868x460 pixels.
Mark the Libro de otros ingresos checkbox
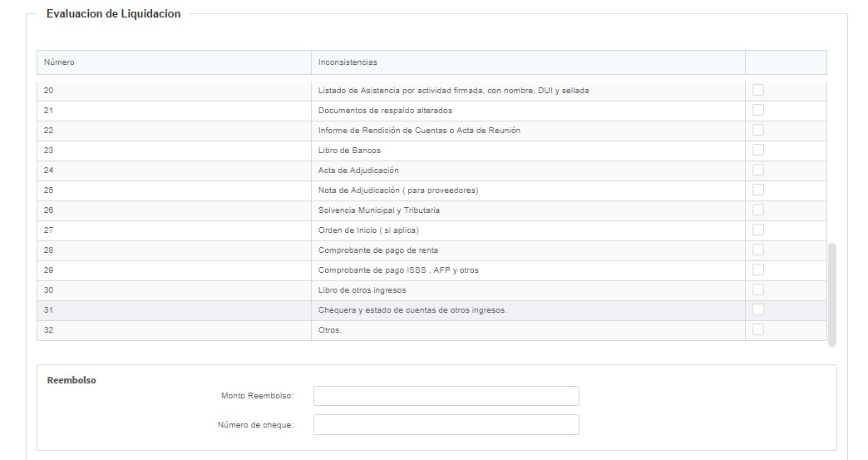coord(758,289)
